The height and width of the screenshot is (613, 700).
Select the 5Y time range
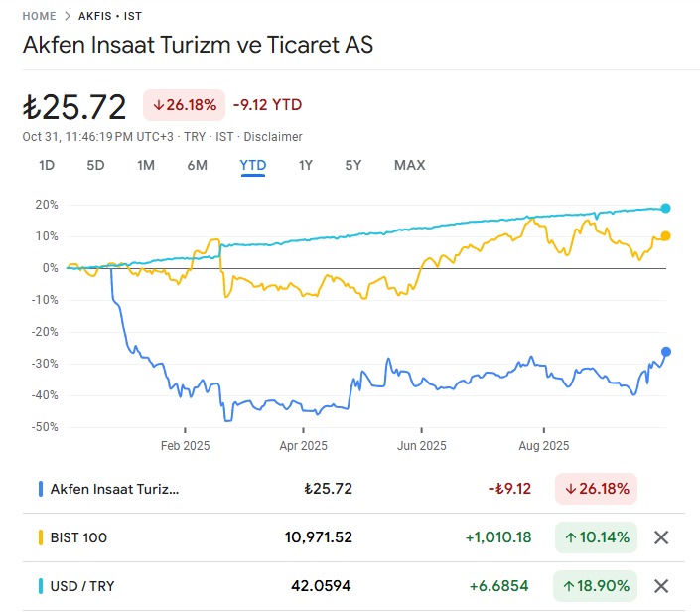coord(353,165)
